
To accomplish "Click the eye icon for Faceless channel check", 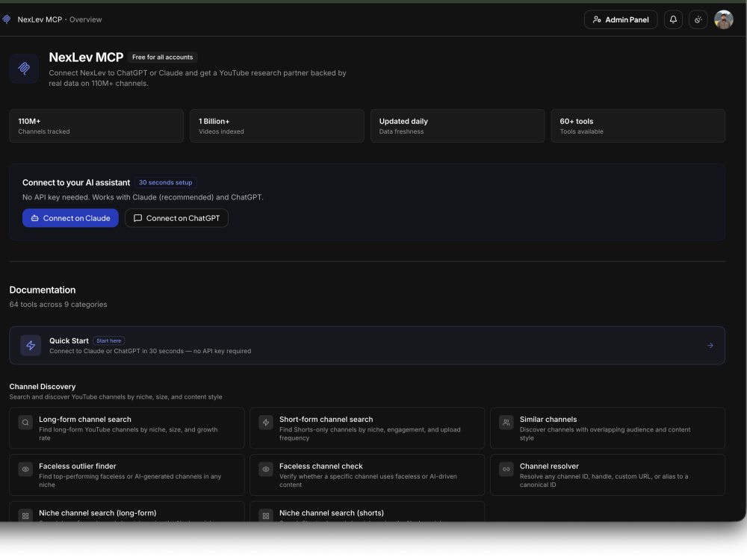I will pyautogui.click(x=266, y=469).
